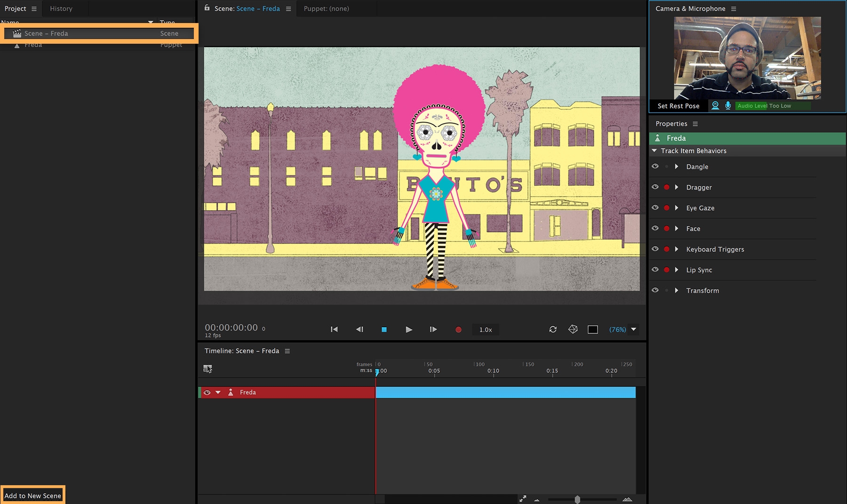Enable arming for the Dangle behavior
847x504 pixels.
click(666, 166)
